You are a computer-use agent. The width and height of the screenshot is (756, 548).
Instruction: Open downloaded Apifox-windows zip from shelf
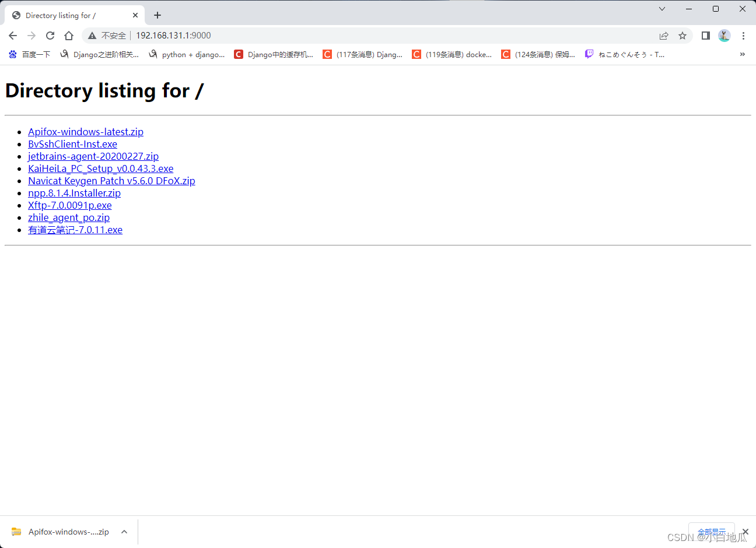[x=60, y=532]
